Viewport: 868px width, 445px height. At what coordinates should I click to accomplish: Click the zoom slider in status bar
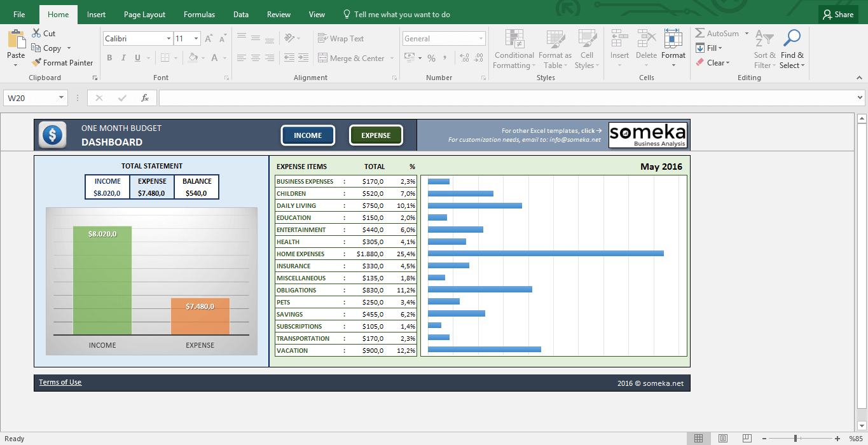click(x=795, y=439)
